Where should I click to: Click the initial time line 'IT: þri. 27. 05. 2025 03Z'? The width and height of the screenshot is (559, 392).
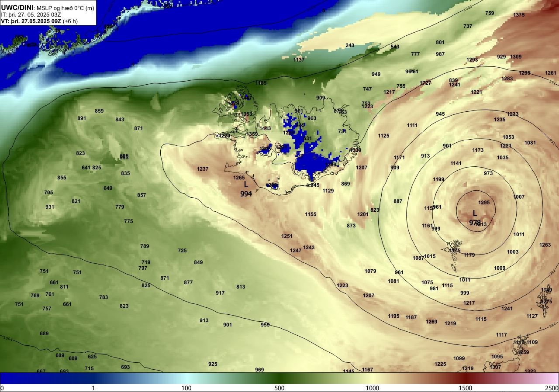click(x=31, y=14)
